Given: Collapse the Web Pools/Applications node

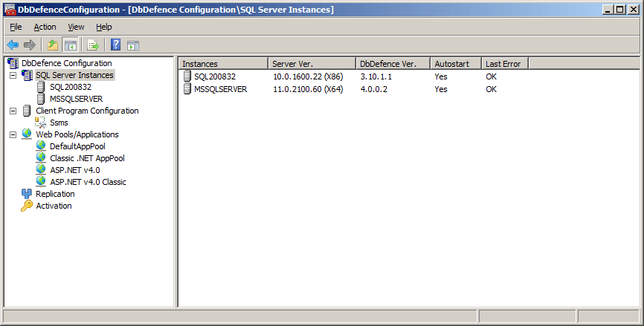Looking at the screenshot, I should [13, 134].
